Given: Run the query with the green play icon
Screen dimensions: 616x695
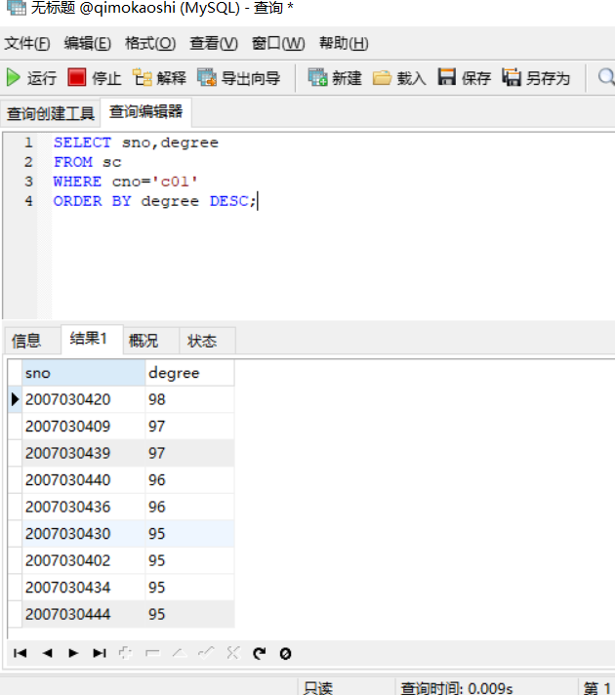Looking at the screenshot, I should click(x=31, y=78).
